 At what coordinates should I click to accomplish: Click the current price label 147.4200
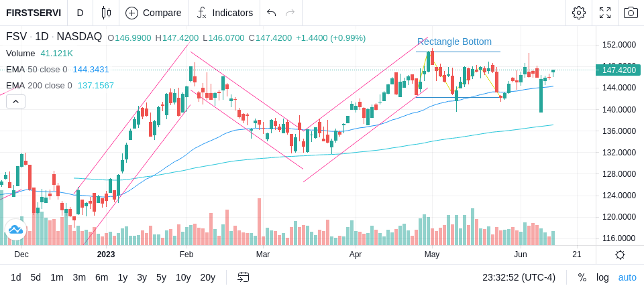[618, 70]
